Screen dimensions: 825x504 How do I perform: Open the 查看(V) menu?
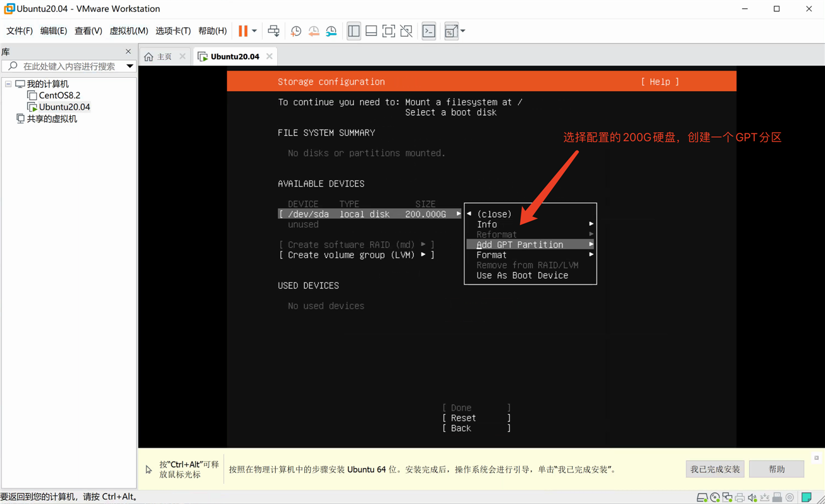click(88, 31)
